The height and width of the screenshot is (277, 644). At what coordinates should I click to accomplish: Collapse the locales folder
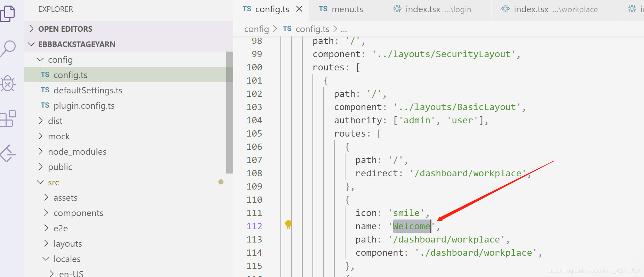(x=46, y=259)
